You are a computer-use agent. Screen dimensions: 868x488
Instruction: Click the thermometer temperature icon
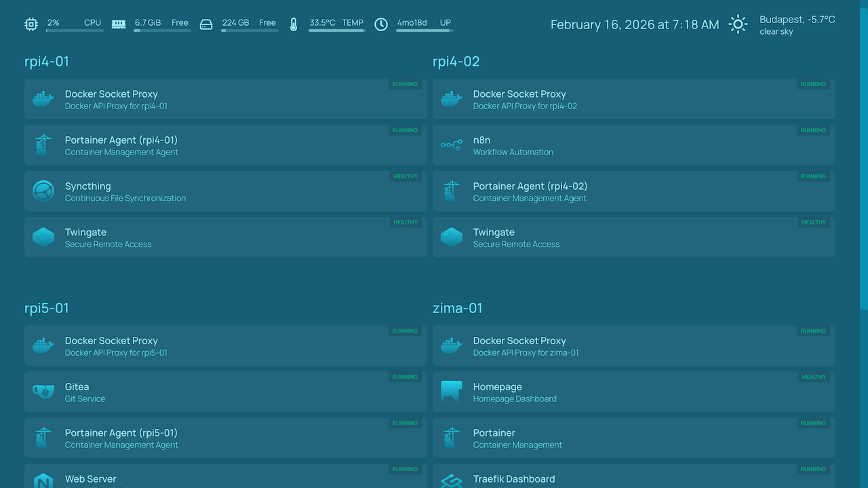(294, 25)
